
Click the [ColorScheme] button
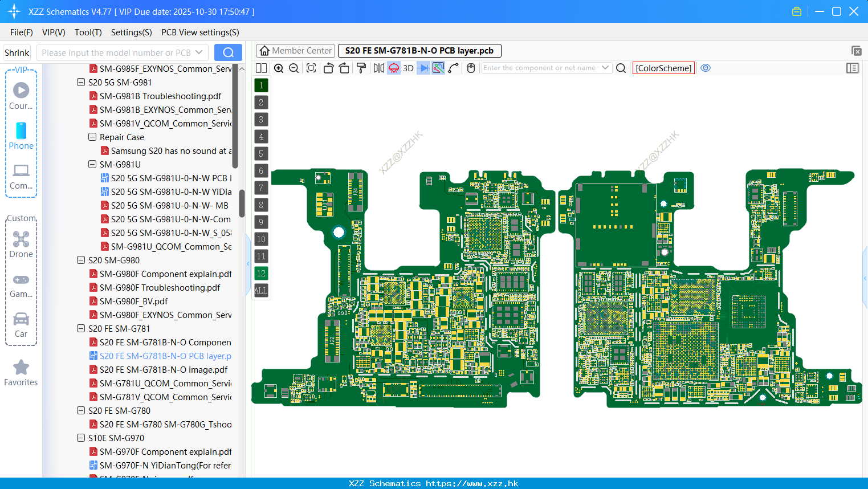pos(663,68)
